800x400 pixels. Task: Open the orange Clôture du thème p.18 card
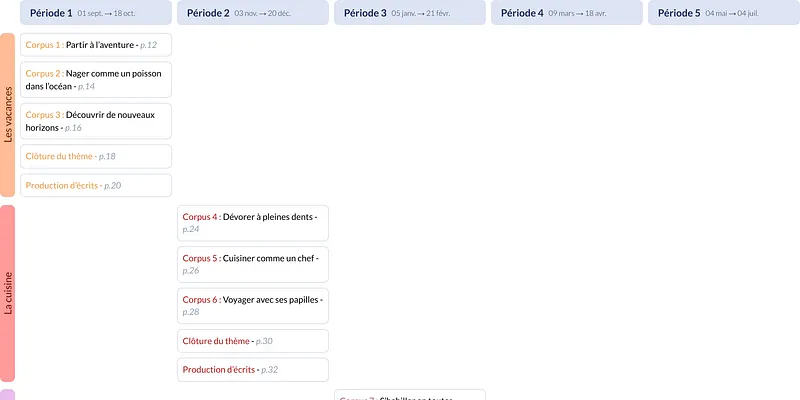(96, 156)
